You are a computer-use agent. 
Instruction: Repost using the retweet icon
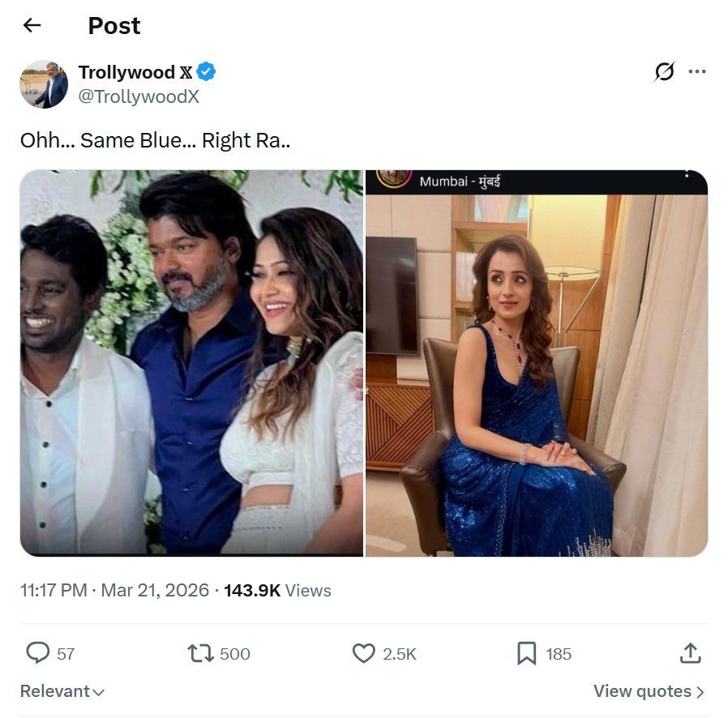coord(199,653)
